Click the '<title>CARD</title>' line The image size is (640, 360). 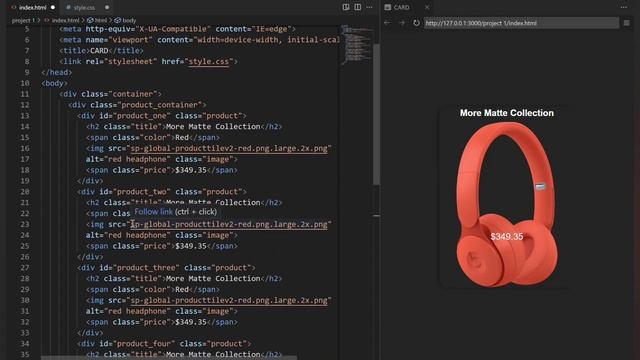[101, 51]
